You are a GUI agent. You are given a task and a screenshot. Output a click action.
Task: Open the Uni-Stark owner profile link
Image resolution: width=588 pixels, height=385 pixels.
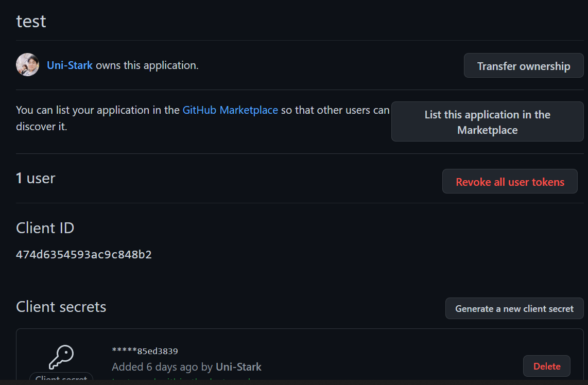tap(70, 65)
